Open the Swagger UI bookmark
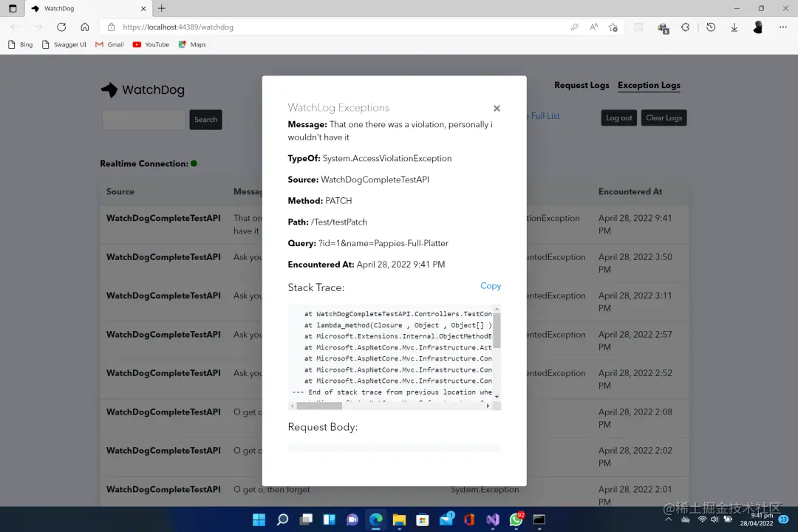This screenshot has height=532, width=798. coord(64,45)
